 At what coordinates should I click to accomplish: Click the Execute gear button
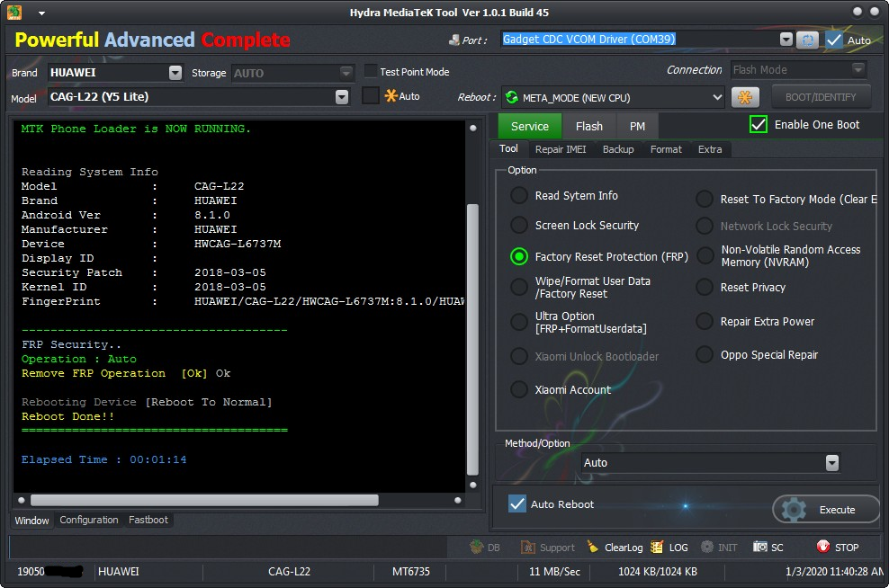(x=825, y=509)
